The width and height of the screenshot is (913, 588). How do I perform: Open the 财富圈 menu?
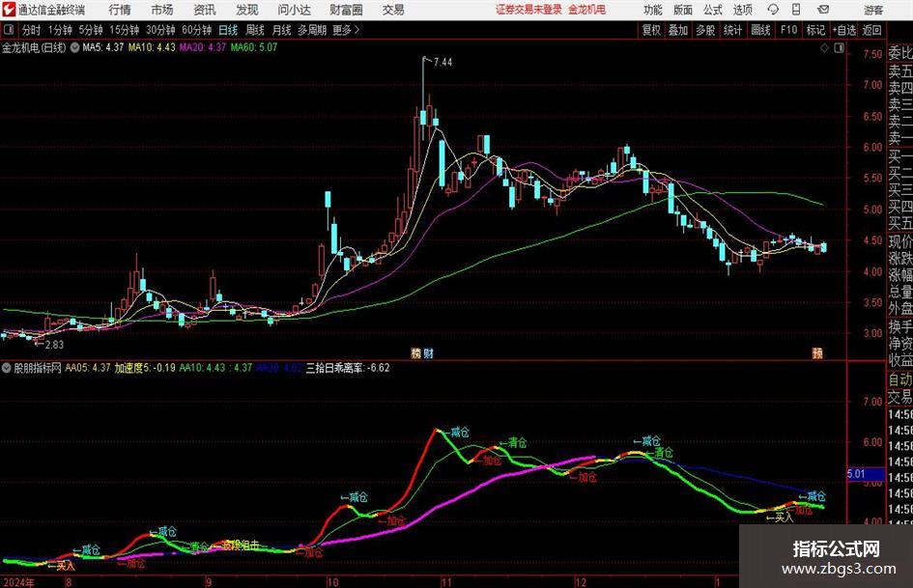(346, 10)
